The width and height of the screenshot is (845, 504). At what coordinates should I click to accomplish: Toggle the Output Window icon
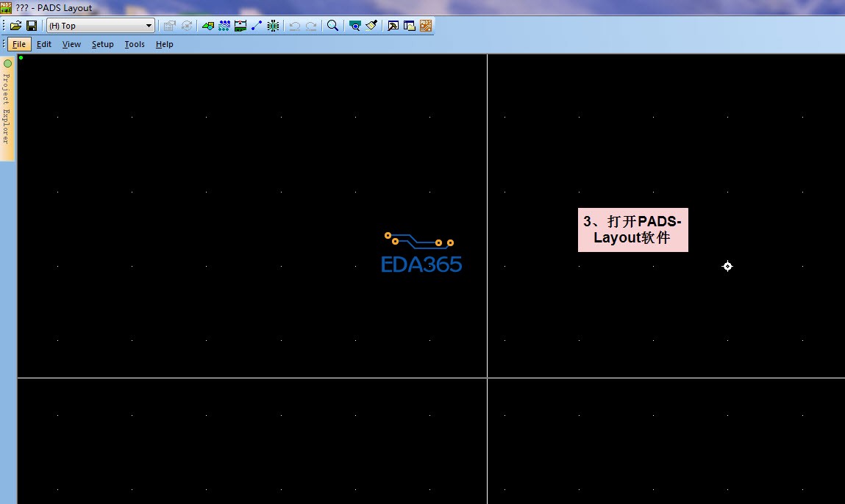pos(393,25)
